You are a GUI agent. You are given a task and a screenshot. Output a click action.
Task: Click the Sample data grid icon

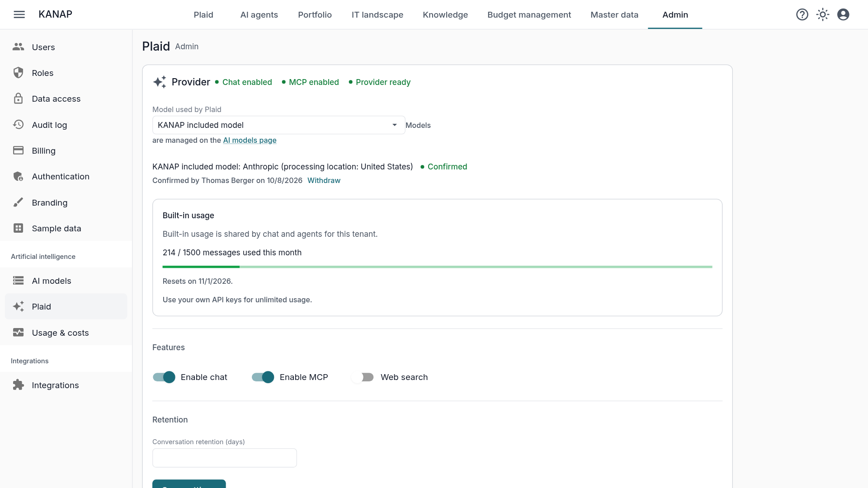18,228
